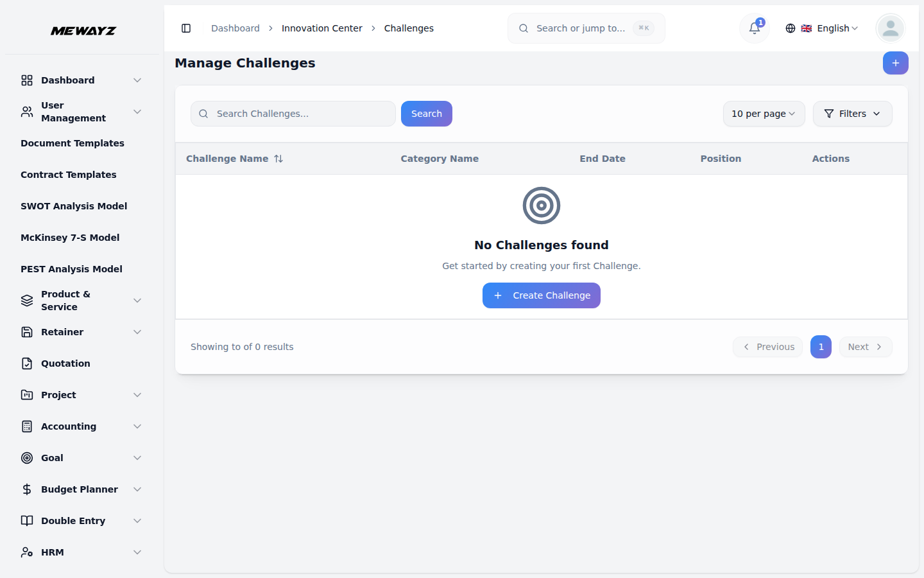Expand the Accounting chevron
Screen dimensions: 924x578
tap(137, 426)
